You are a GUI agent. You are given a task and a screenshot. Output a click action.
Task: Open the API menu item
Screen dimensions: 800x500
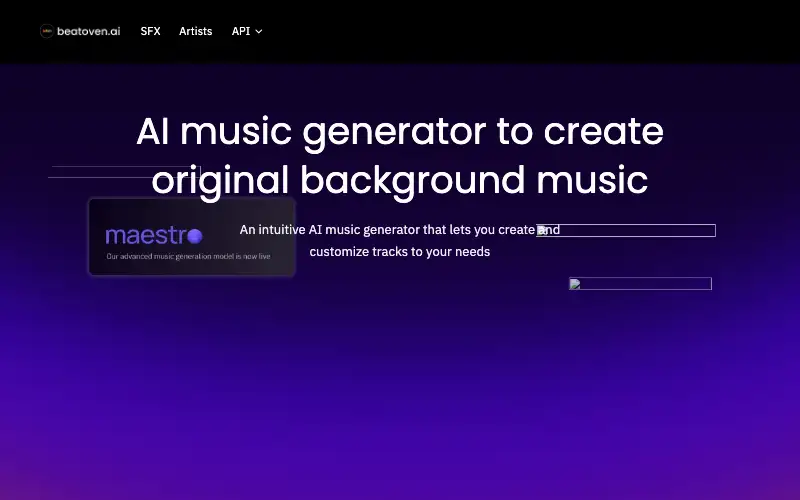241,31
